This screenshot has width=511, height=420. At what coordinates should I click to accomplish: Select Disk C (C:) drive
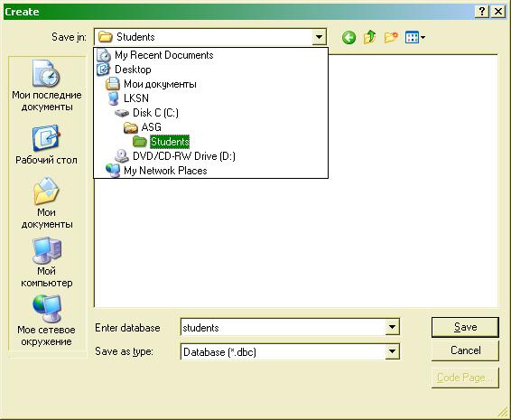pos(210,113)
